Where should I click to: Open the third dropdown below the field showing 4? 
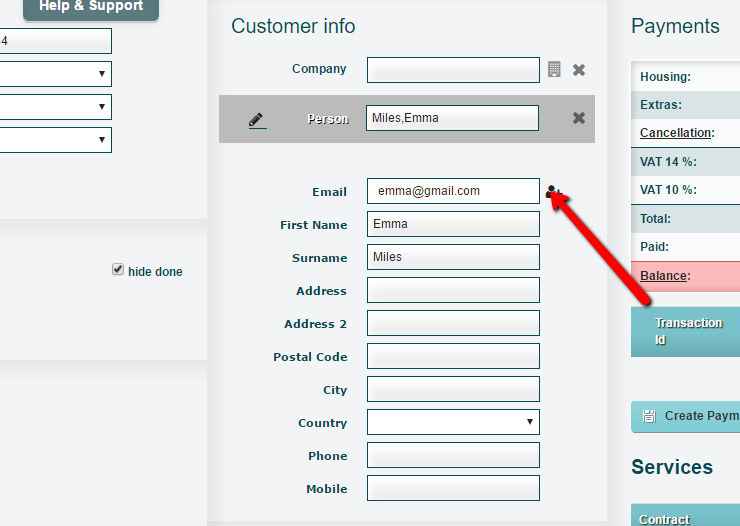click(x=55, y=140)
